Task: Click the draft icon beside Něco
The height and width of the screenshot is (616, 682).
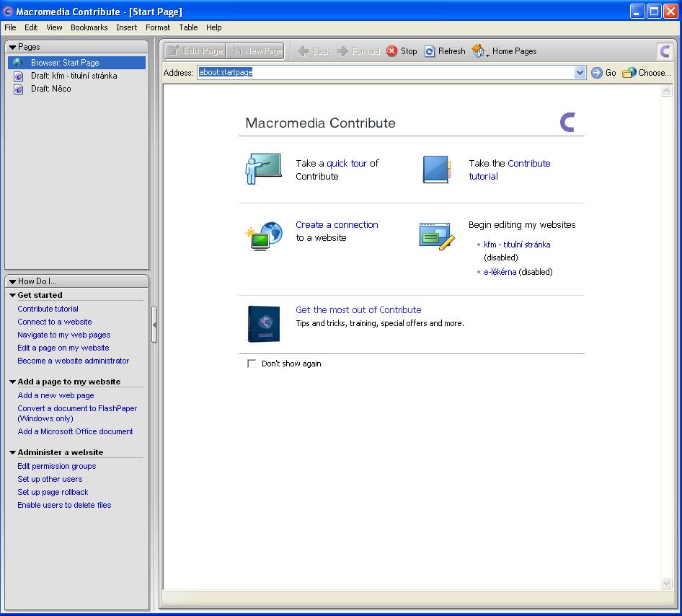Action: tap(18, 89)
